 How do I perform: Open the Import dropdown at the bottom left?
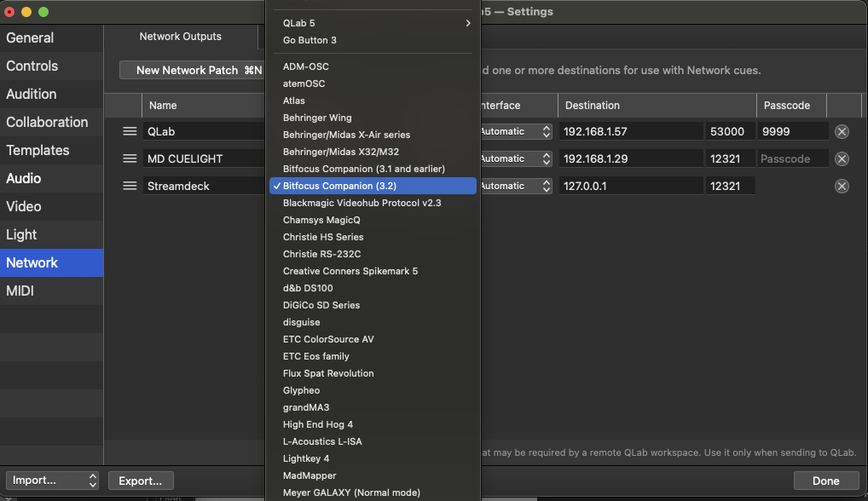pos(52,481)
